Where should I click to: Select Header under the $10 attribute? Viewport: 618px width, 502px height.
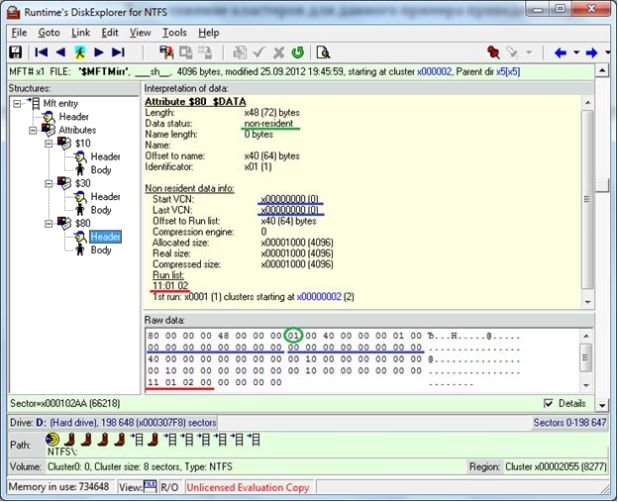pos(105,156)
